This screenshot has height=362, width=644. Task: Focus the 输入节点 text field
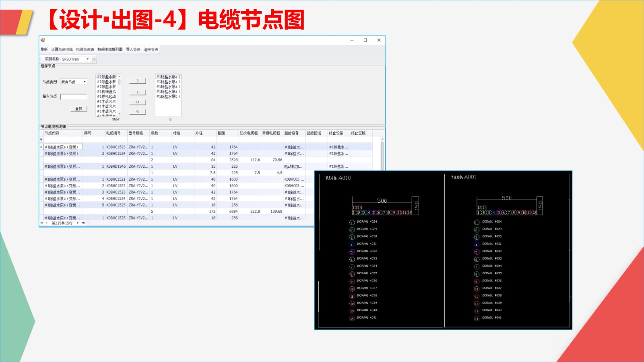pyautogui.click(x=74, y=97)
